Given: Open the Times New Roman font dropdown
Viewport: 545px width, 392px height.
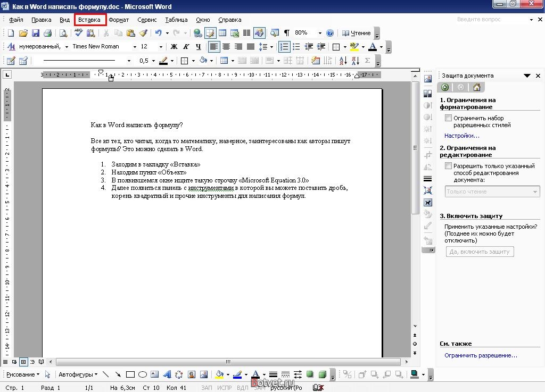Looking at the screenshot, I should tap(135, 46).
